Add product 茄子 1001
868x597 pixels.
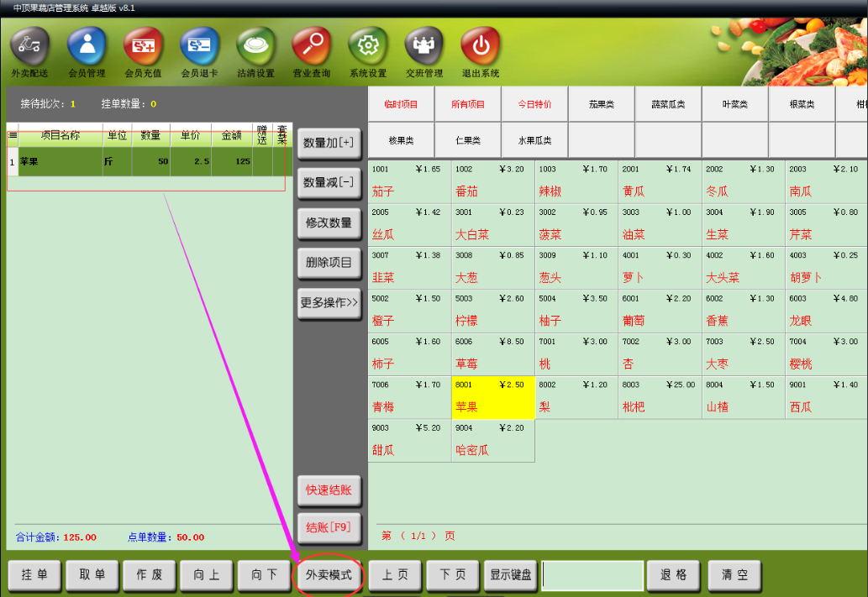click(x=410, y=182)
